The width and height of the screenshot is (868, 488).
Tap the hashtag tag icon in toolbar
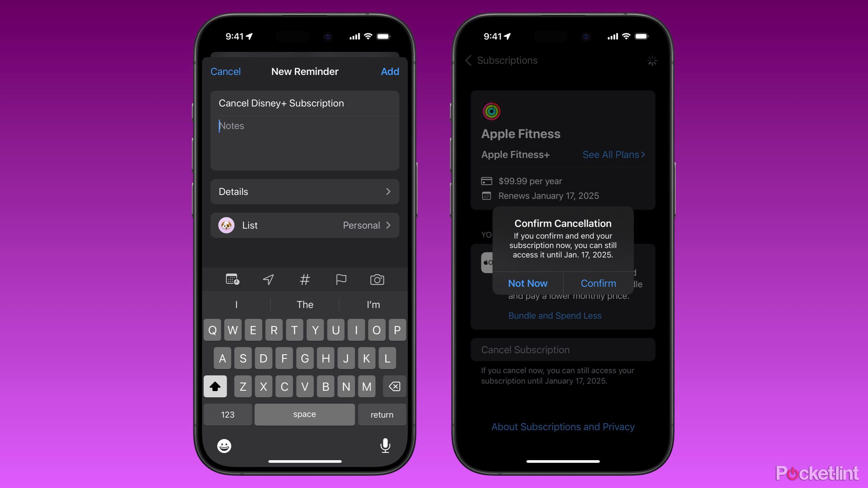[304, 280]
